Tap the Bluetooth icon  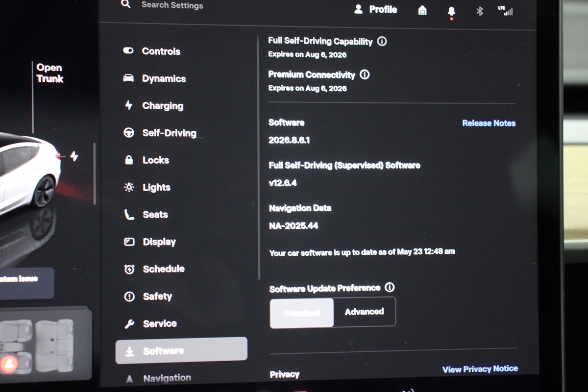tap(480, 11)
